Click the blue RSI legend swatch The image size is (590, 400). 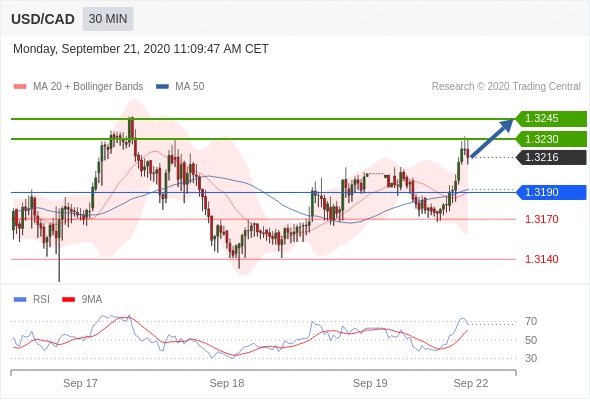click(x=20, y=300)
